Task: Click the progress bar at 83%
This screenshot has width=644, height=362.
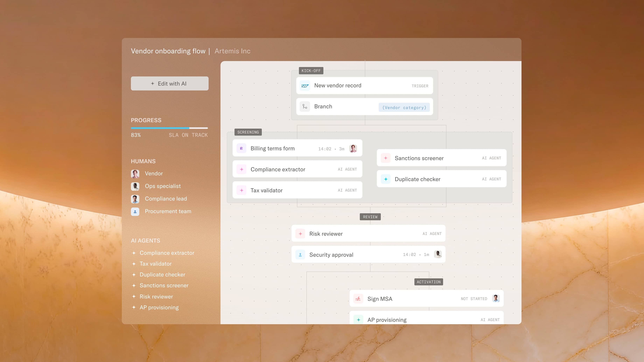Action: coord(169,128)
